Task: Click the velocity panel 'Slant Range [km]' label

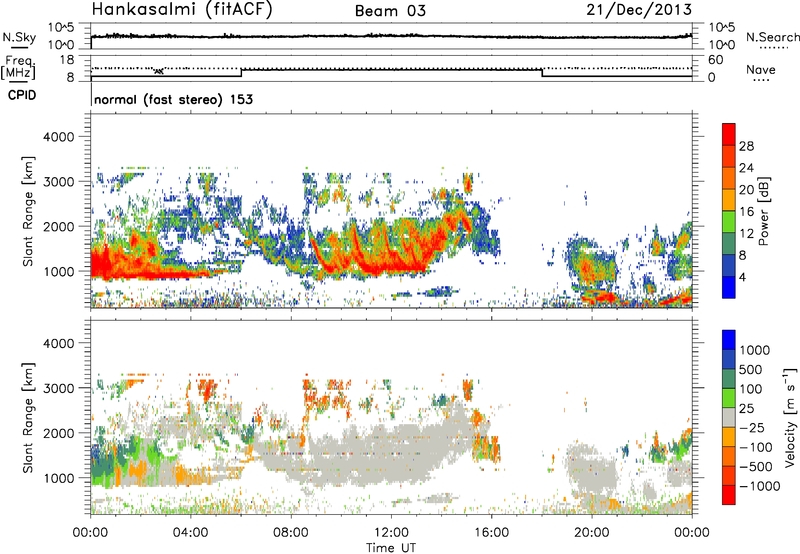Action: tap(28, 417)
